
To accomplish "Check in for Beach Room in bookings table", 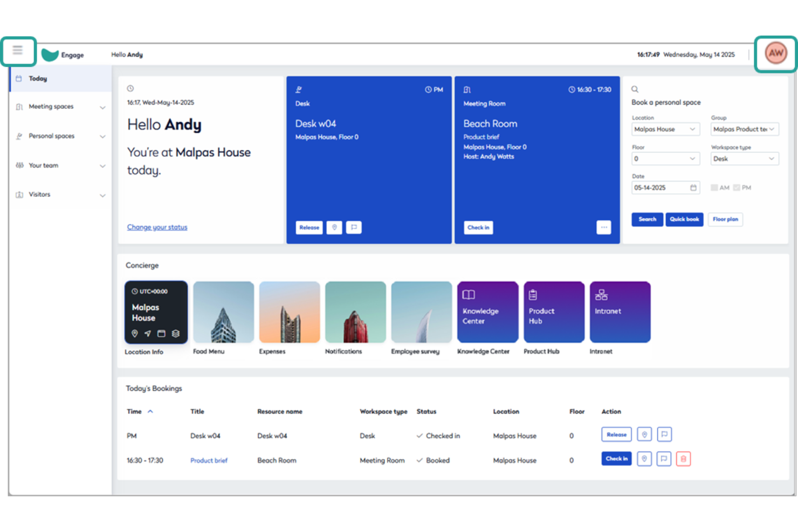I will (616, 459).
